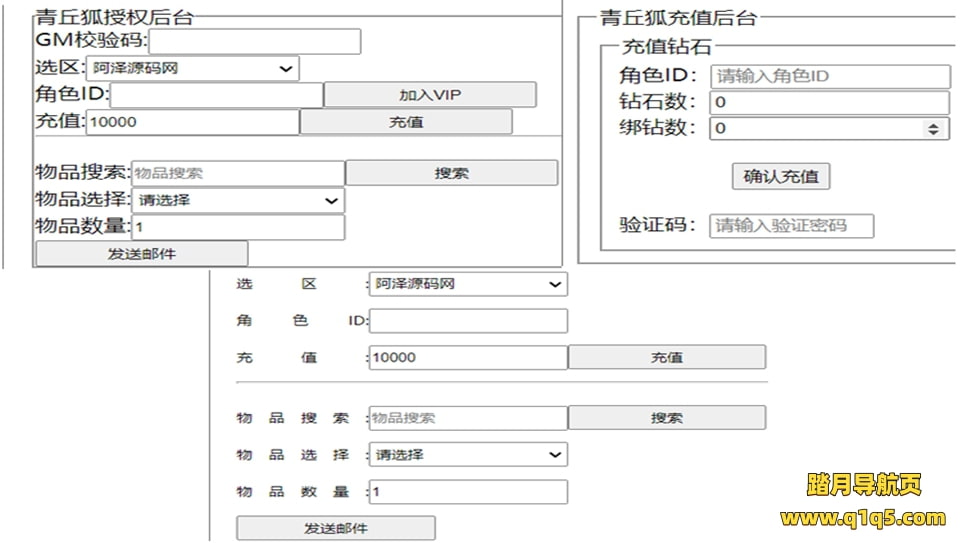Viewport: 962px width, 543px height.
Task: Click the 搜索 button in the 青丘狐授权后台 panel
Action: point(451,173)
